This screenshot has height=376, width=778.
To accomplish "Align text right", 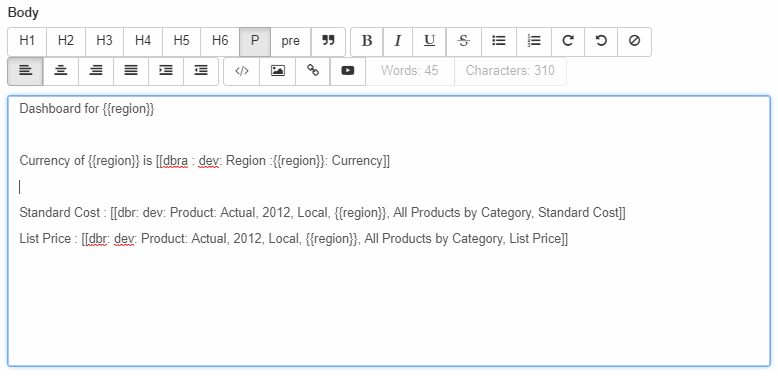I will (x=96, y=71).
